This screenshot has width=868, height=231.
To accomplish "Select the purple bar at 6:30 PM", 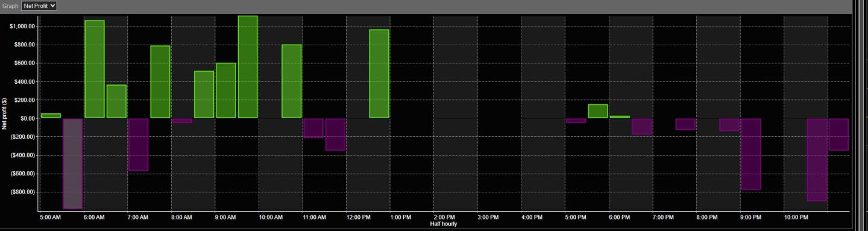I will click(x=642, y=127).
